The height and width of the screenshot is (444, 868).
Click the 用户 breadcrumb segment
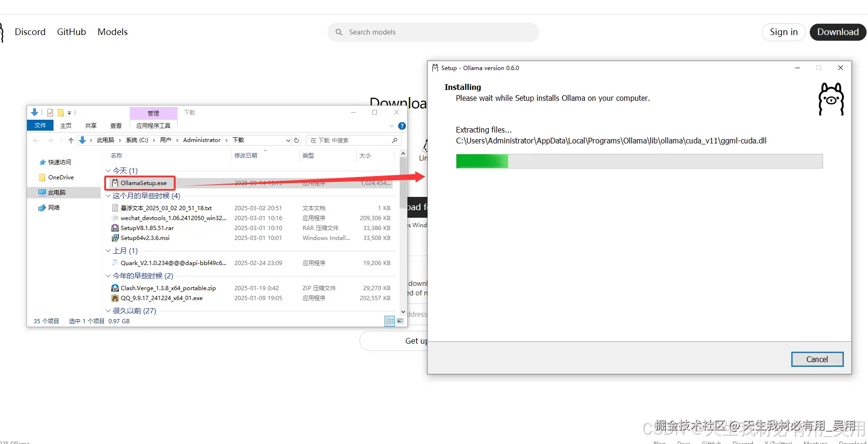tap(165, 140)
